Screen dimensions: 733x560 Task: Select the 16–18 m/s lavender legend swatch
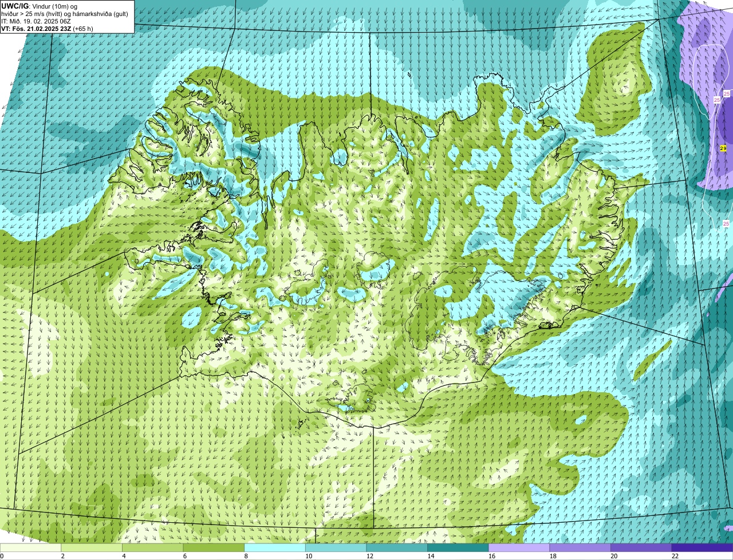[x=519, y=547]
